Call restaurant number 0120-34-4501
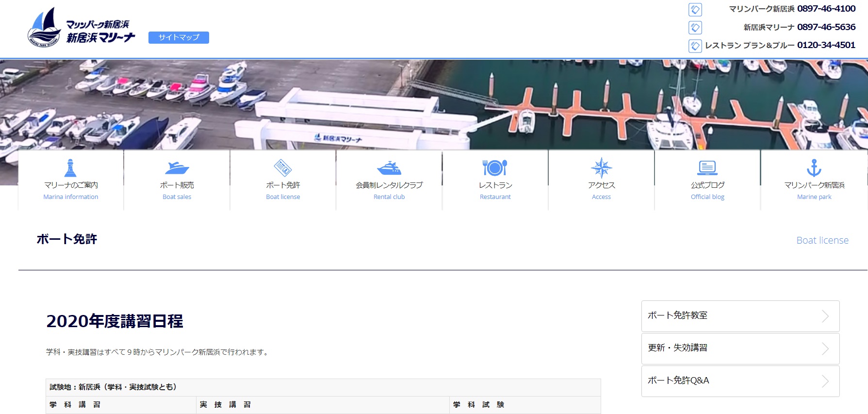This screenshot has width=868, height=414. pyautogui.click(x=826, y=45)
